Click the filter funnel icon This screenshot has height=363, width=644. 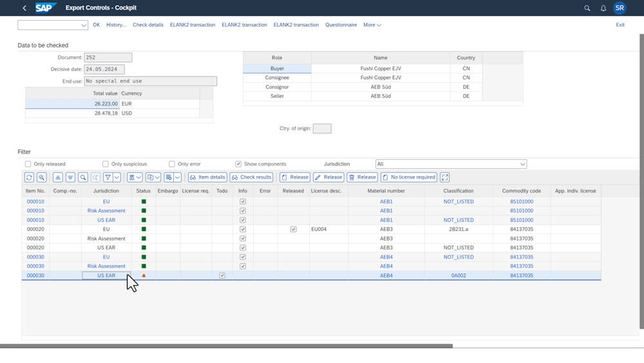pyautogui.click(x=109, y=177)
